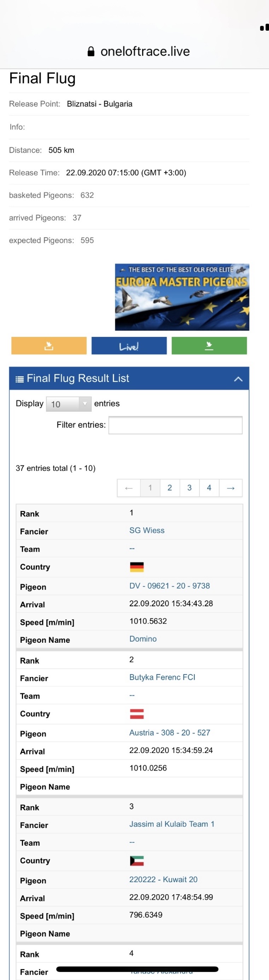
Task: Open the Display entries count dropdown
Action: pos(69,404)
